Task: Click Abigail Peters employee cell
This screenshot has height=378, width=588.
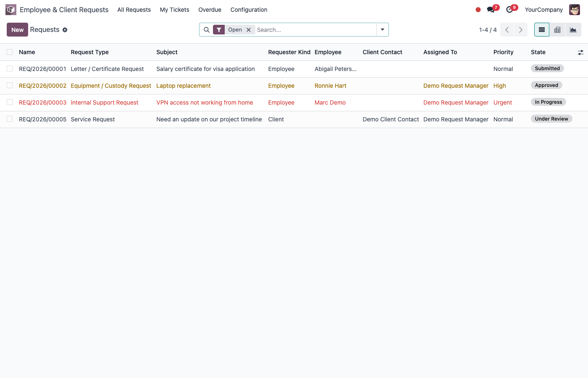Action: click(x=335, y=69)
